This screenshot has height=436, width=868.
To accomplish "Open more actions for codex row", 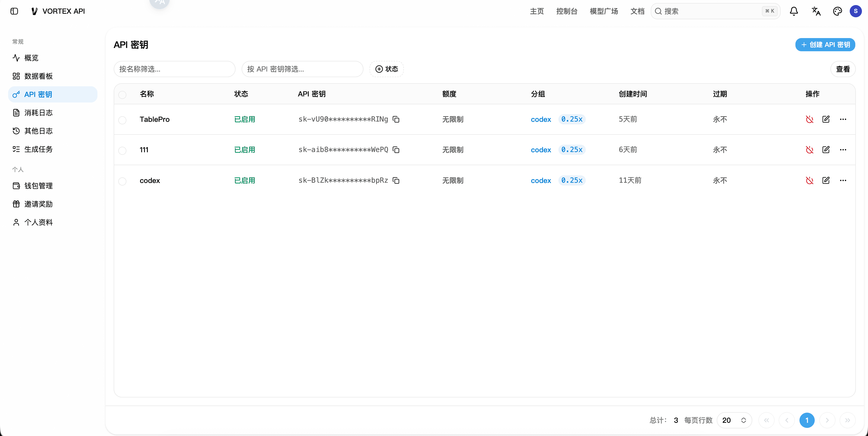I will (x=843, y=181).
